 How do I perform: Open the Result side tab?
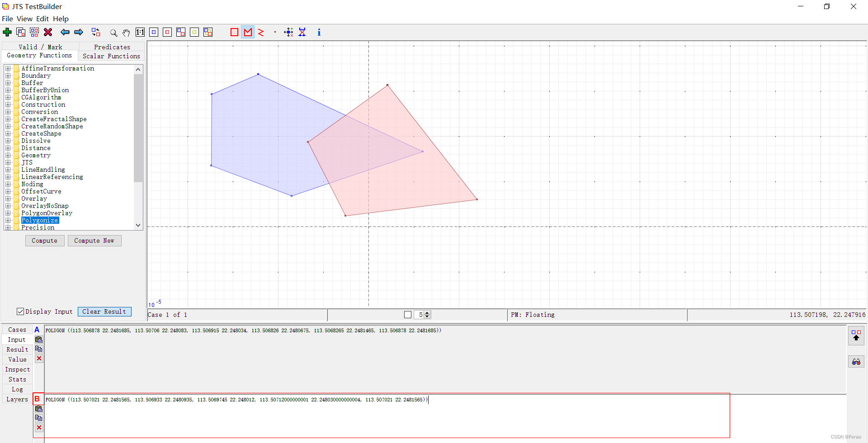[x=17, y=349]
